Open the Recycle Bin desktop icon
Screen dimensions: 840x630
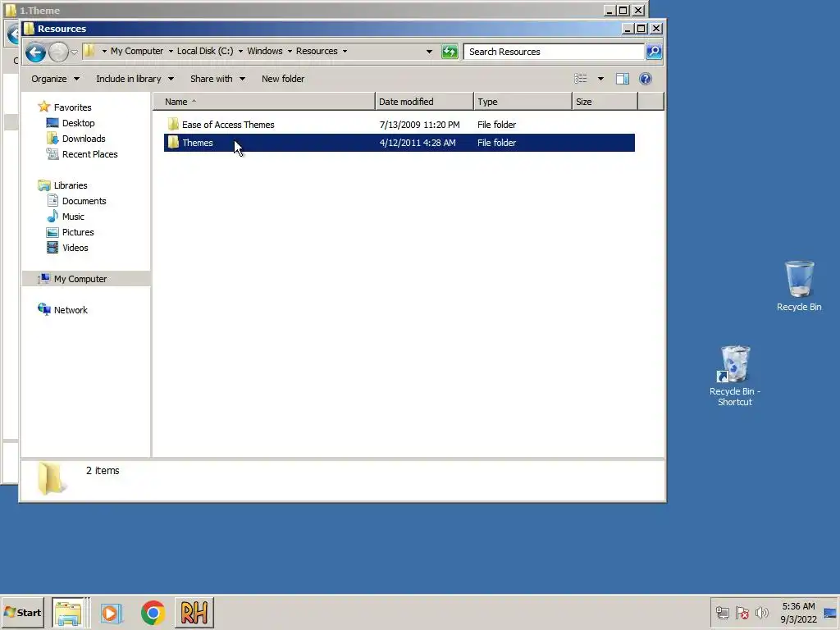coord(799,286)
